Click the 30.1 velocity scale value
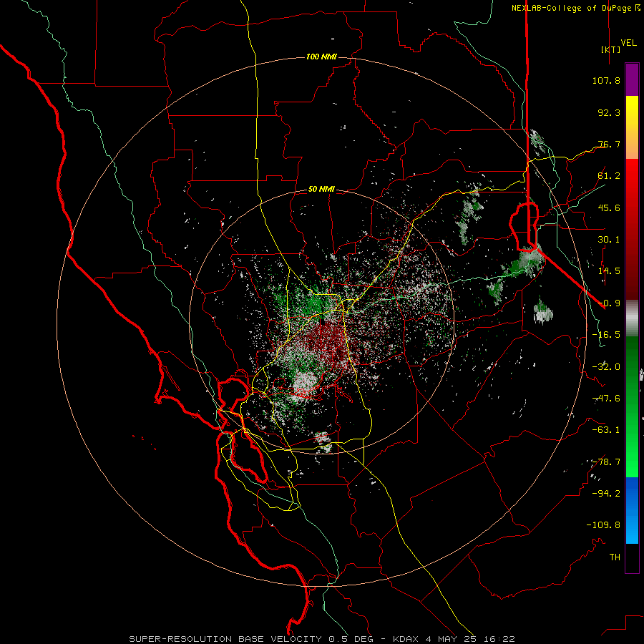 click(609, 240)
